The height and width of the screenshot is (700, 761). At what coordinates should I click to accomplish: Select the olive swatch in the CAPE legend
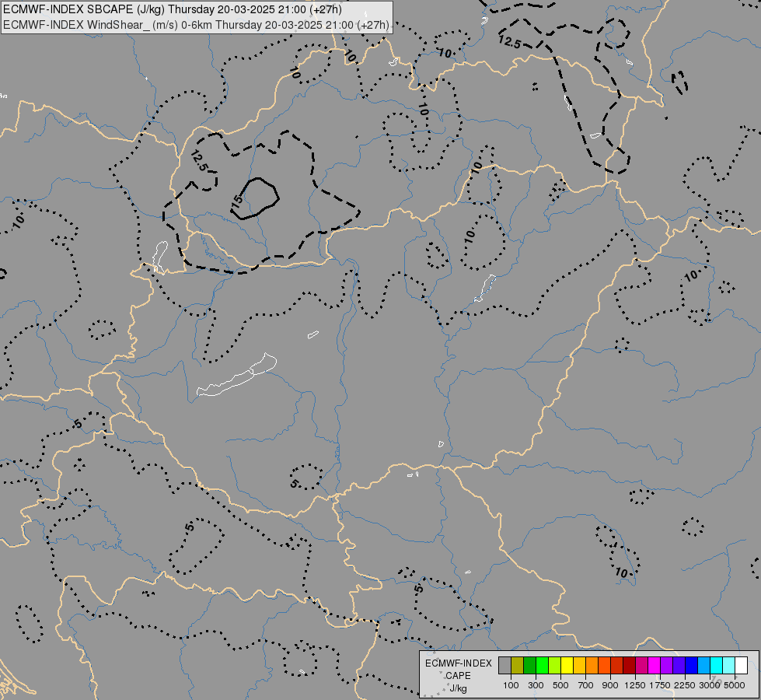point(518,666)
